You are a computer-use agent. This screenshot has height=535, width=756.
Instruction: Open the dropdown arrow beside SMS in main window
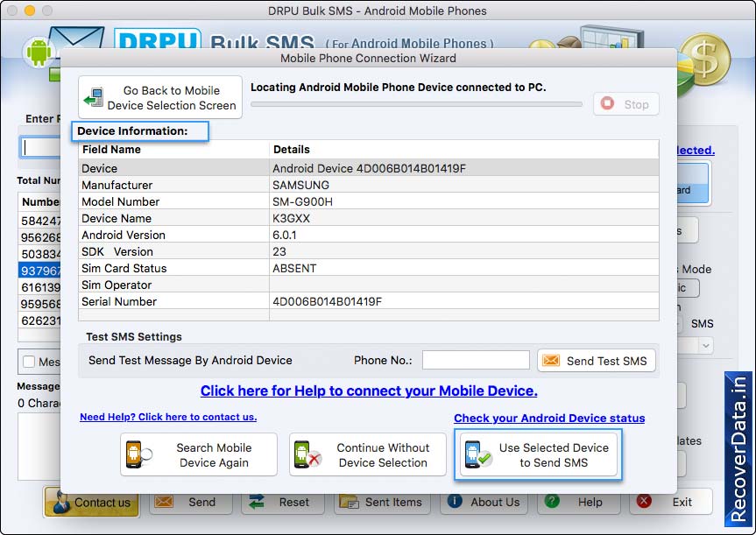click(x=706, y=345)
